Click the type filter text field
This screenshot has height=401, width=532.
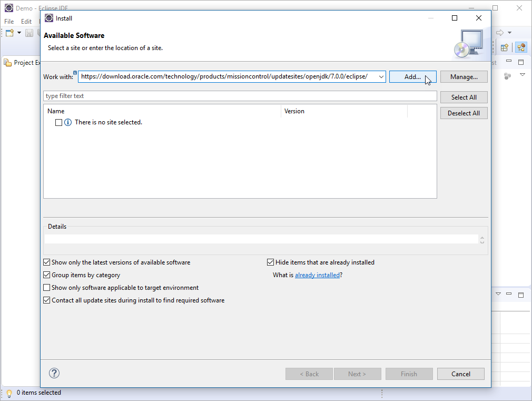(240, 96)
